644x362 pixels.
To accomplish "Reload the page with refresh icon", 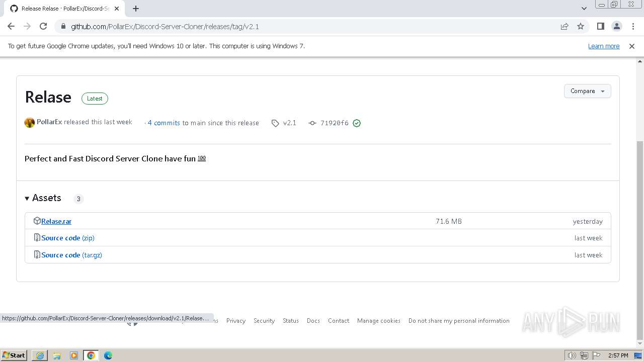I will pos(43,26).
